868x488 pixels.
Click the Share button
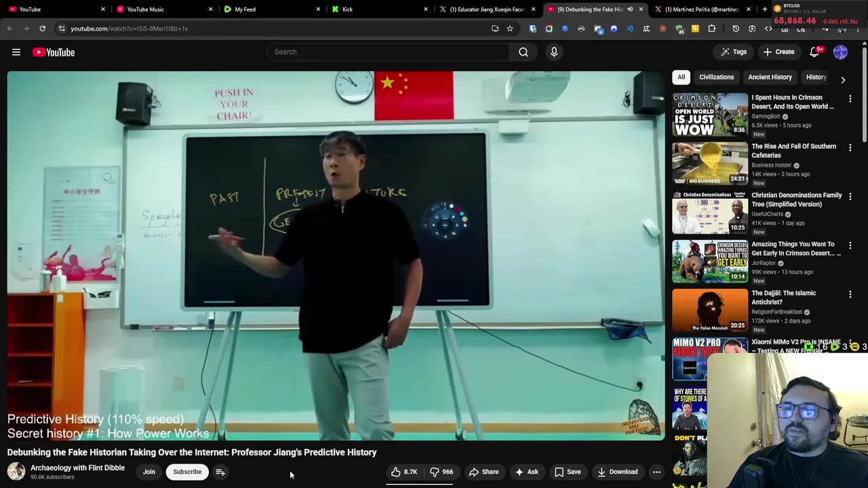coord(484,472)
